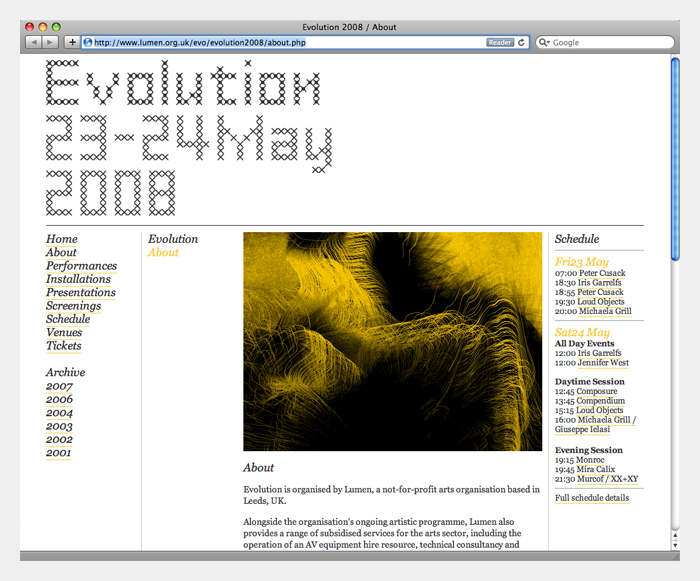Click the Reload page icon
This screenshot has height=581, width=700.
(x=522, y=43)
